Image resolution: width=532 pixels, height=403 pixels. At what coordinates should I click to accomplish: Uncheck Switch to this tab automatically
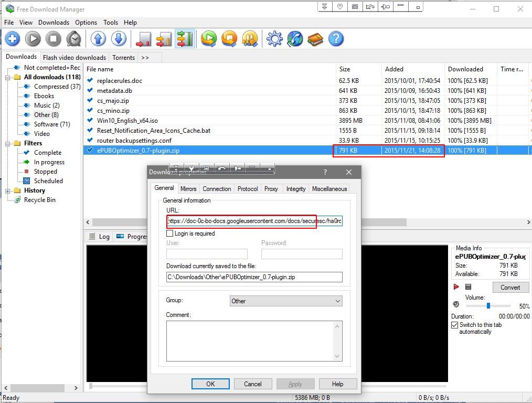(455, 325)
